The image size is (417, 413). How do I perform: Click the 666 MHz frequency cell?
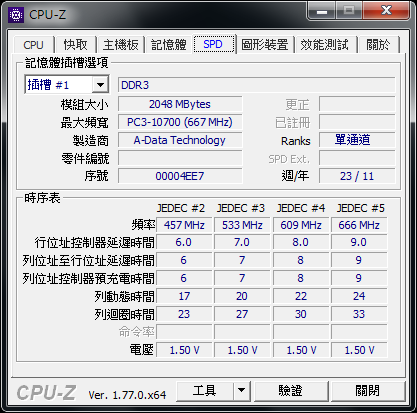359,225
